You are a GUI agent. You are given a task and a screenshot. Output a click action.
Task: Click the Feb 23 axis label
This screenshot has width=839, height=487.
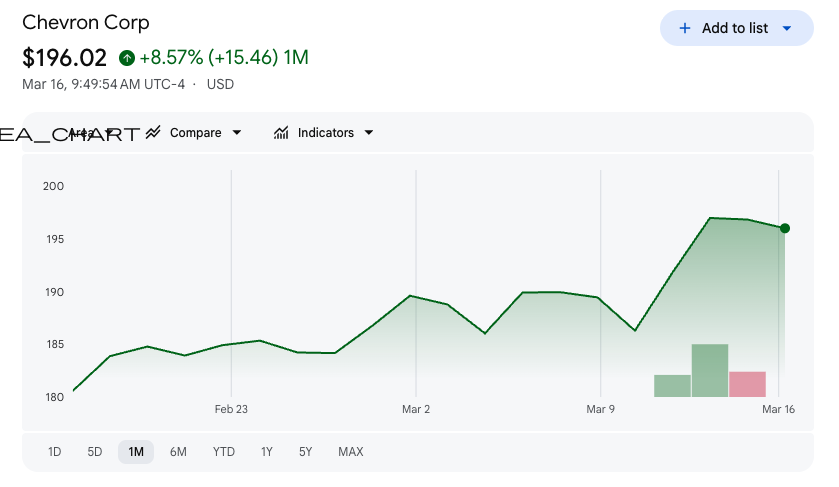(231, 409)
